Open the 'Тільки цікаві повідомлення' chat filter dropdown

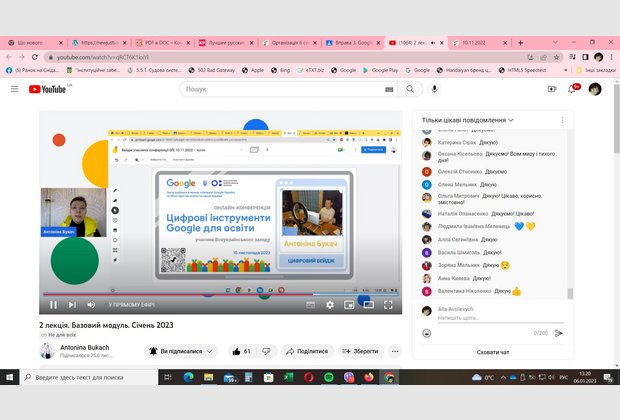point(468,120)
